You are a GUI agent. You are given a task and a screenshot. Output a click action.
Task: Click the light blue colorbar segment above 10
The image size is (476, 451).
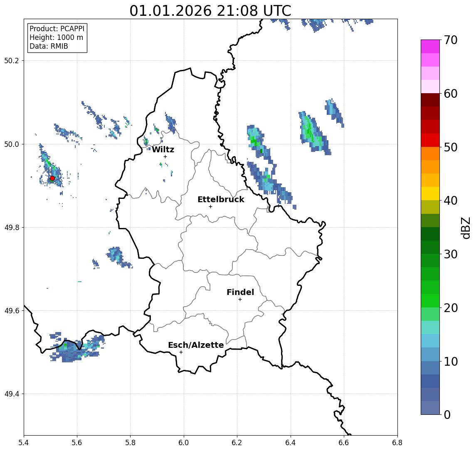coord(430,354)
